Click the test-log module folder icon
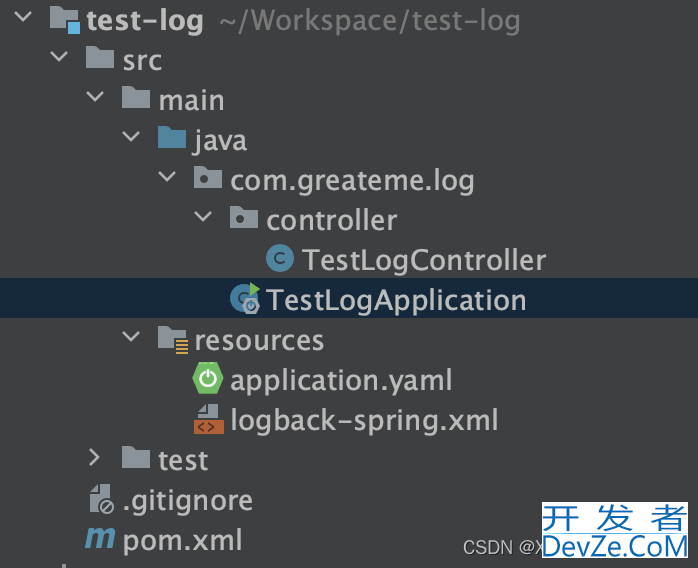Image resolution: width=698 pixels, height=568 pixels. click(65, 20)
